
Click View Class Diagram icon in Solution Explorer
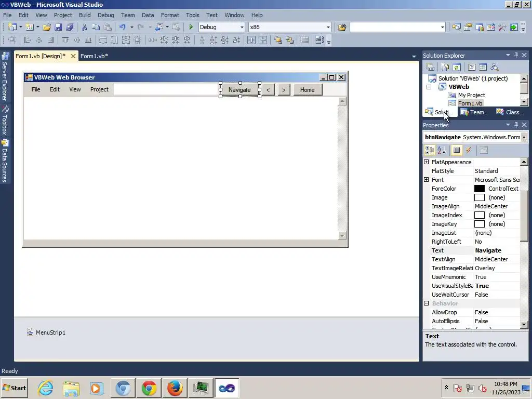click(x=495, y=67)
